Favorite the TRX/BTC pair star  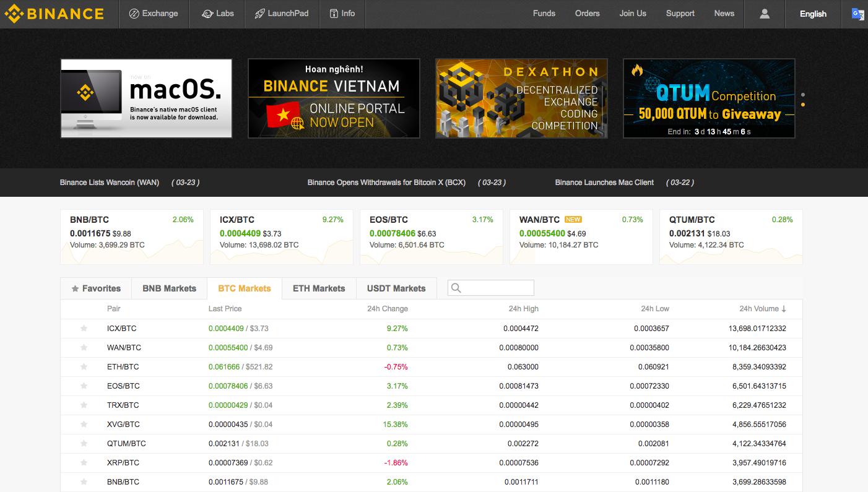pos(84,405)
